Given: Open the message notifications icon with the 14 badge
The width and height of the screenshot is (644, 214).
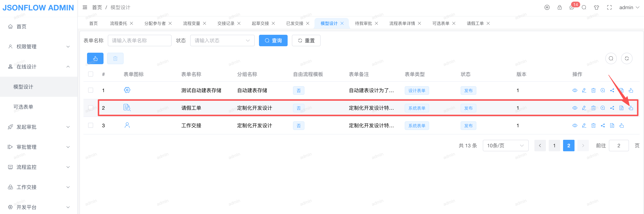Looking at the screenshot, I should [572, 8].
